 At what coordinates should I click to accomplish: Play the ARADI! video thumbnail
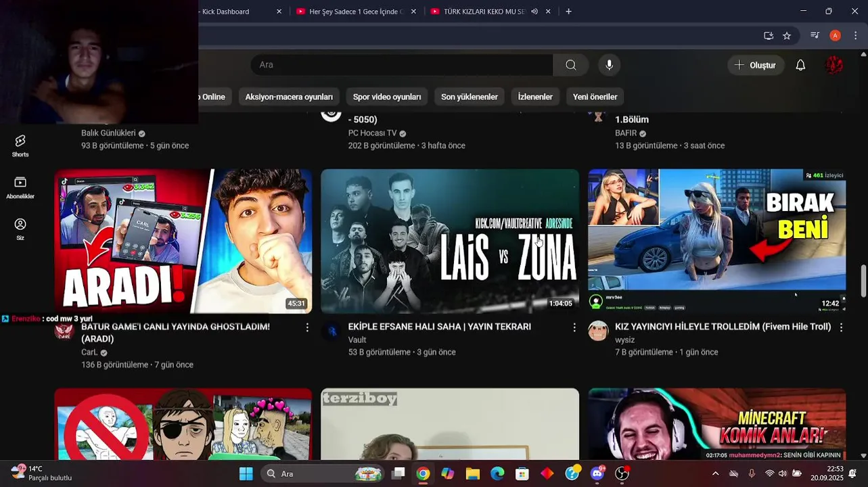point(183,241)
